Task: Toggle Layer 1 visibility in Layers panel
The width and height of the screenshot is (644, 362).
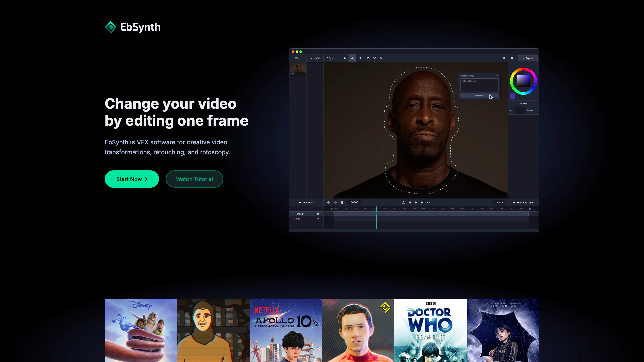Action: [x=511, y=111]
